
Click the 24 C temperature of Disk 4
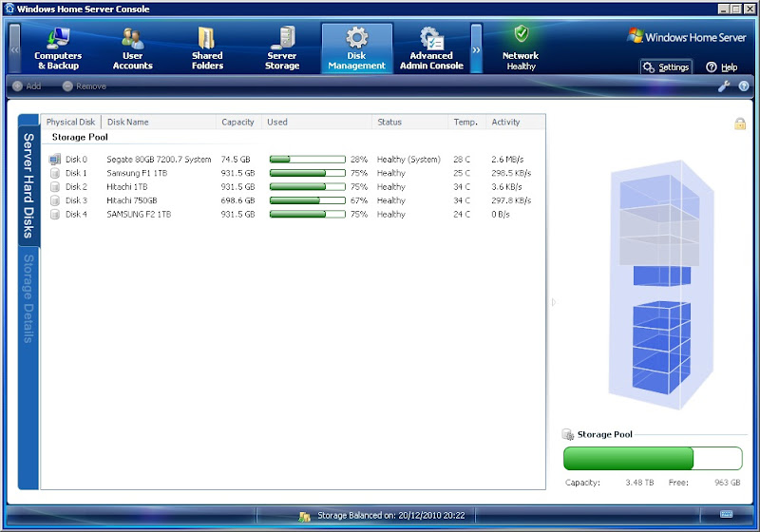[x=462, y=214]
